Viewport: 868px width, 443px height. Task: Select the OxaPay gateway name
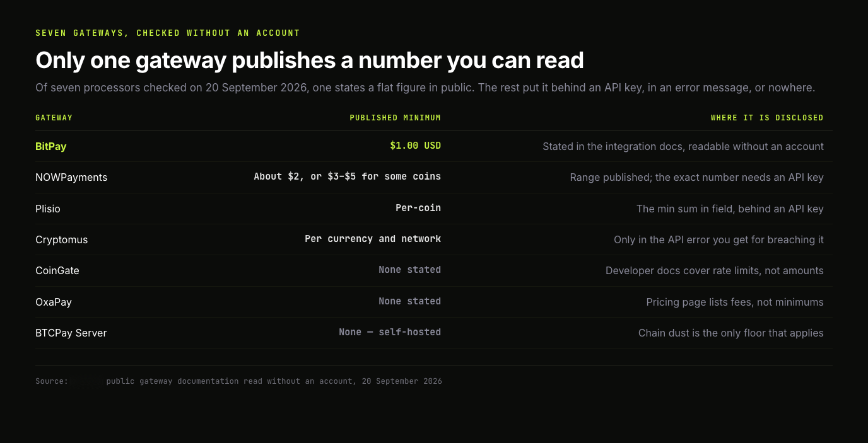tap(54, 302)
